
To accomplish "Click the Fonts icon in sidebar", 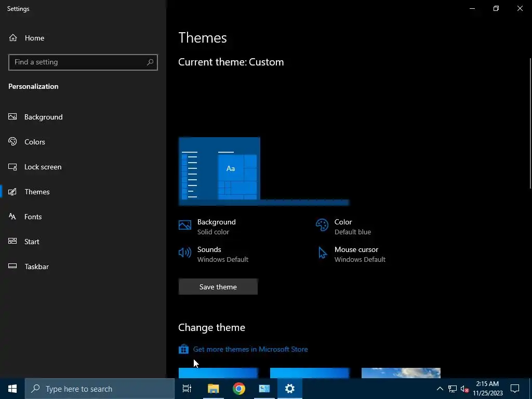I will point(12,217).
